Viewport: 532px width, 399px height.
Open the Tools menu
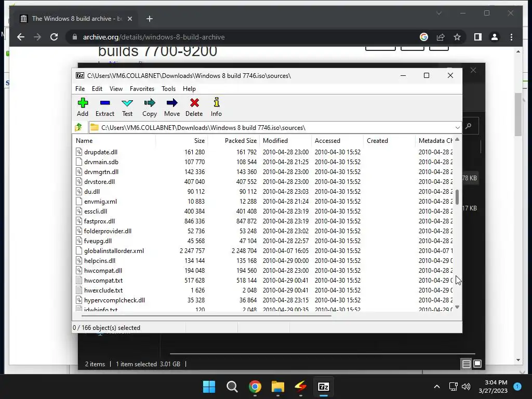pyautogui.click(x=168, y=88)
